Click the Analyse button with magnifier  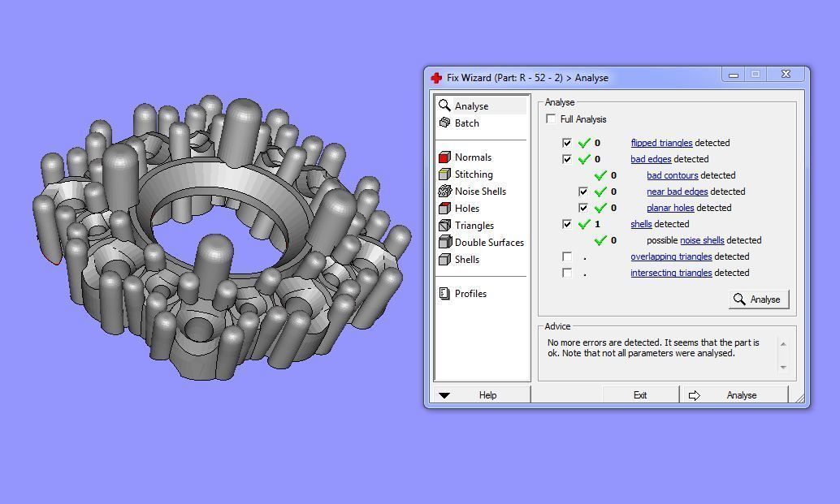pyautogui.click(x=759, y=299)
